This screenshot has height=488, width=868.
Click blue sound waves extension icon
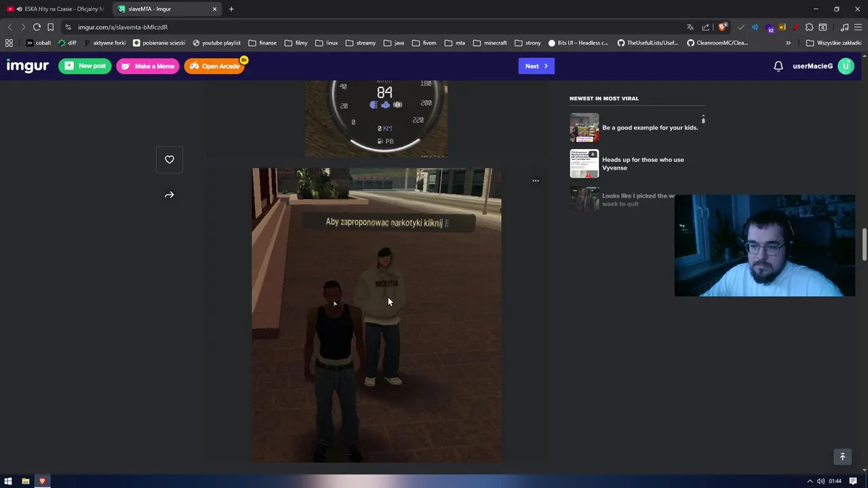[x=755, y=27]
